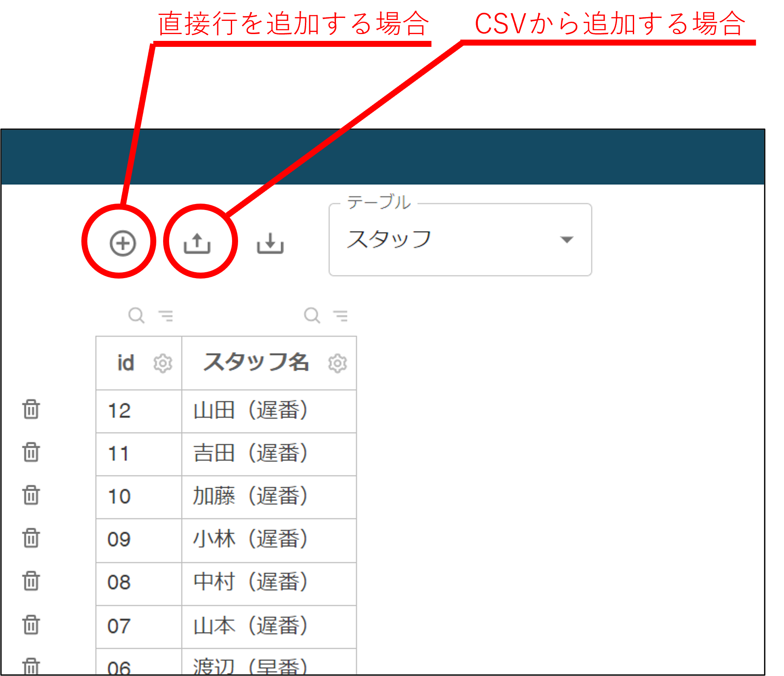Click the sort icon above id column

[x=166, y=316]
